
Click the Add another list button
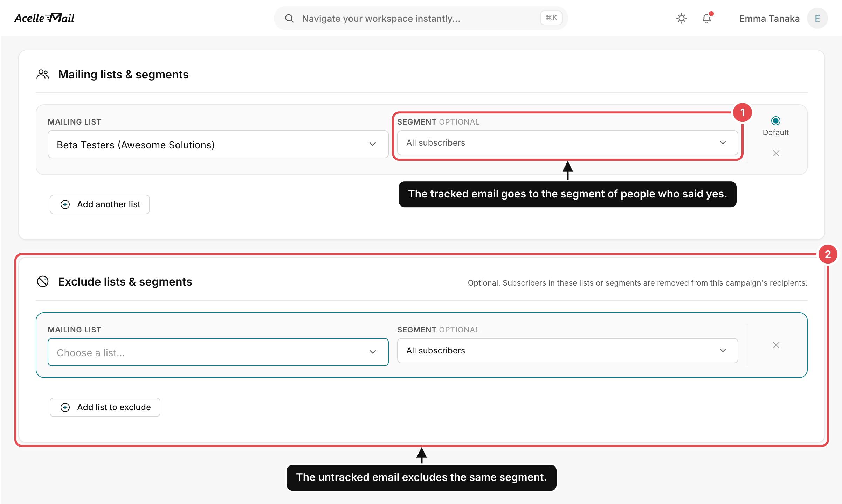point(99,204)
